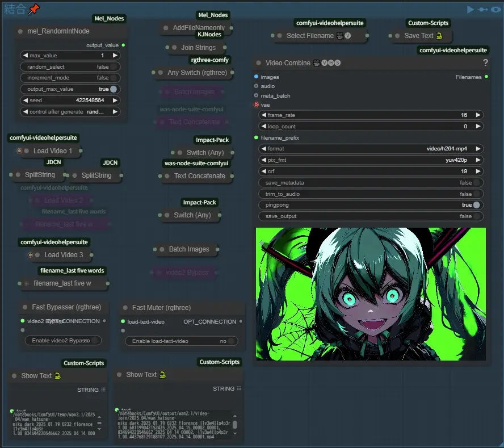Click the left Show Text temp path text
The width and height of the screenshot is (504, 448).
point(54,424)
